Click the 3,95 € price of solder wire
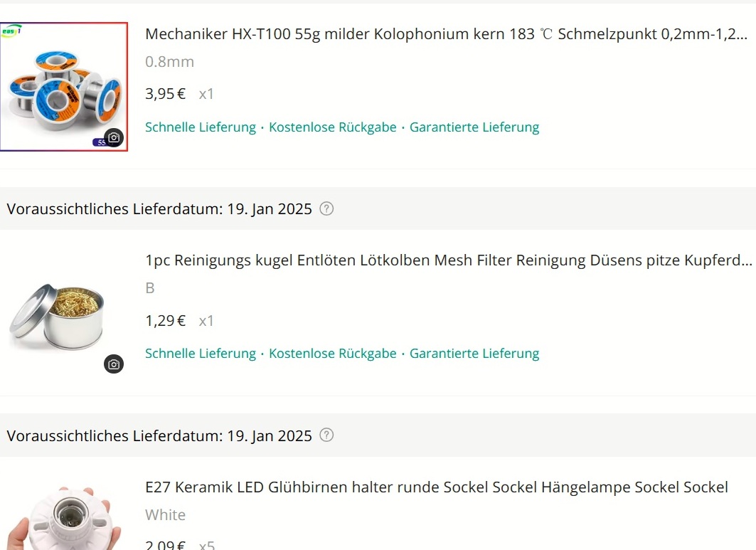The image size is (756, 550). pos(166,94)
